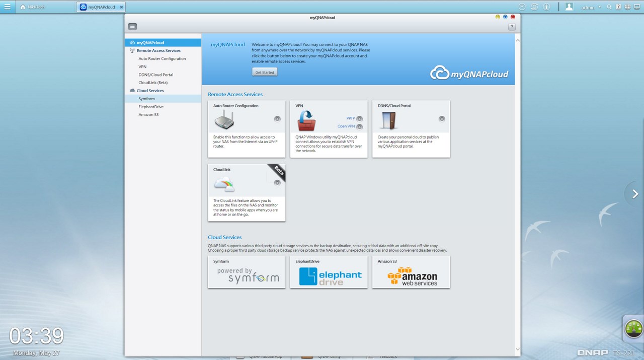Click the Remote Access Services heading
Image resolution: width=644 pixels, height=360 pixels.
click(x=235, y=94)
